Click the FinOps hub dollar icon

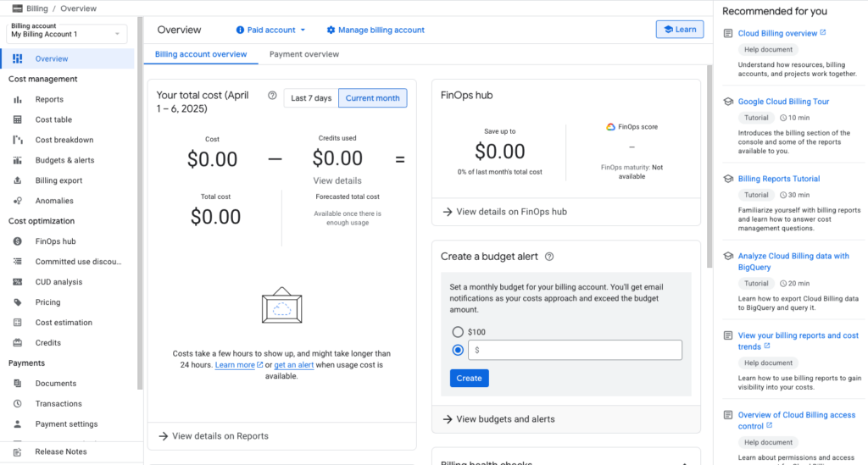click(x=18, y=241)
